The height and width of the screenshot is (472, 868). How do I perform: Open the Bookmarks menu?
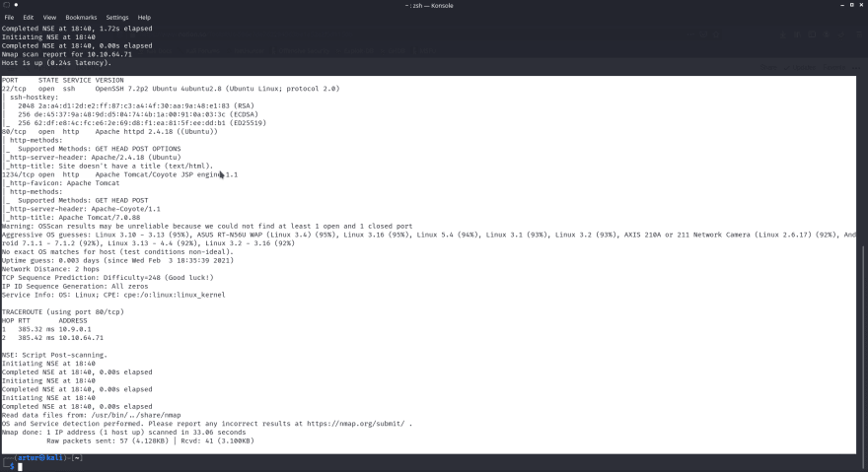[x=81, y=17]
